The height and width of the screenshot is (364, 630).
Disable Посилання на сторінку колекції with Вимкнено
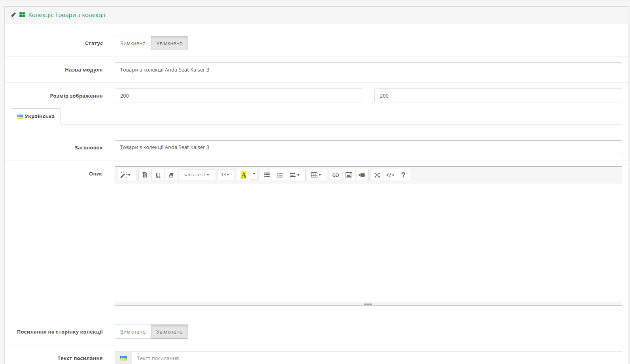pyautogui.click(x=133, y=332)
